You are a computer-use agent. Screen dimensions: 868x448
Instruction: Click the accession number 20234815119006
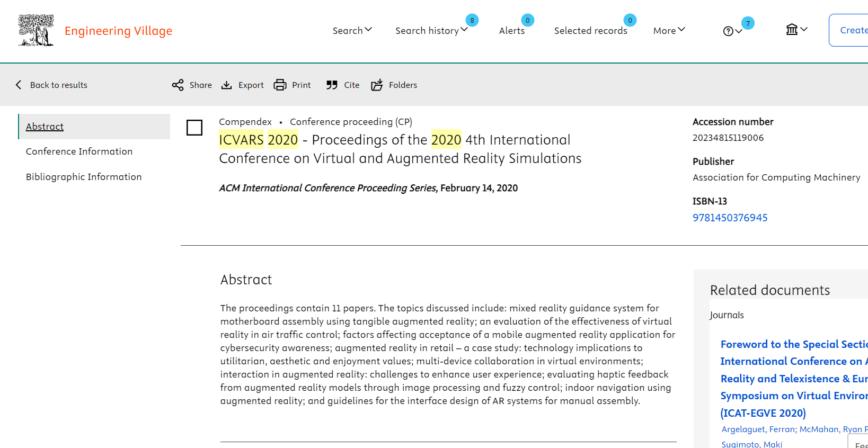coord(728,138)
